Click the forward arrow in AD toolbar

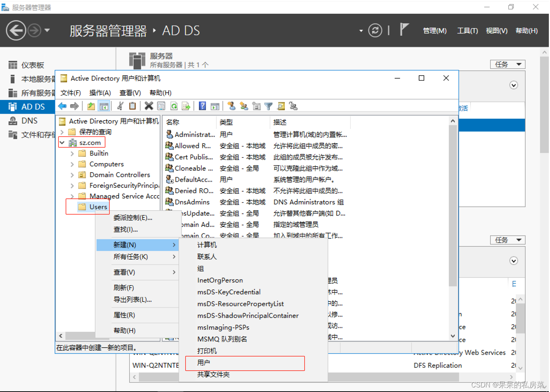pyautogui.click(x=75, y=106)
